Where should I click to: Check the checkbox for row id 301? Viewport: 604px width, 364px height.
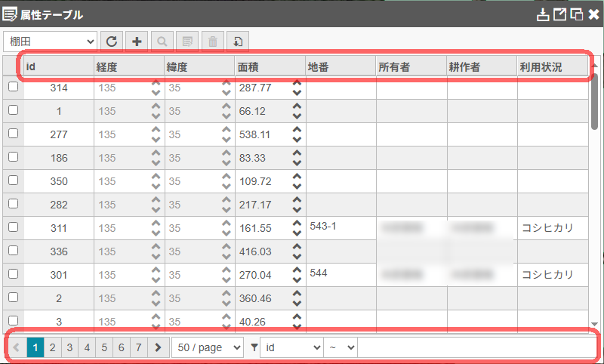tap(13, 273)
